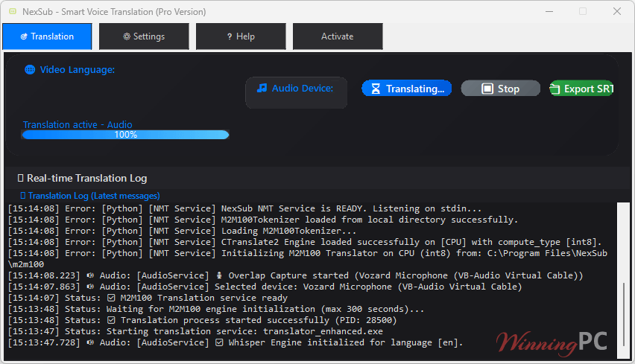Image resolution: width=635 pixels, height=364 pixels.
Task: Select log line 'Starting translation service: translator_enhanced.exe'
Action: 195,331
